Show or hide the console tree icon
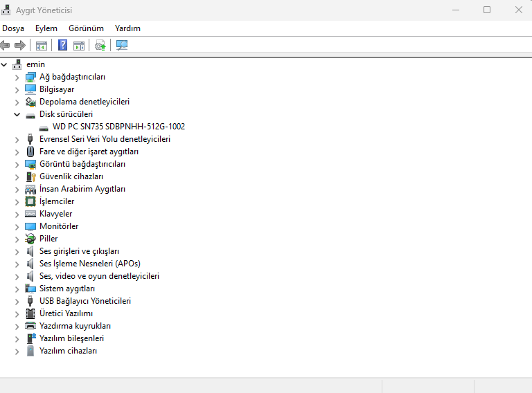The height and width of the screenshot is (393, 532). pyautogui.click(x=42, y=46)
